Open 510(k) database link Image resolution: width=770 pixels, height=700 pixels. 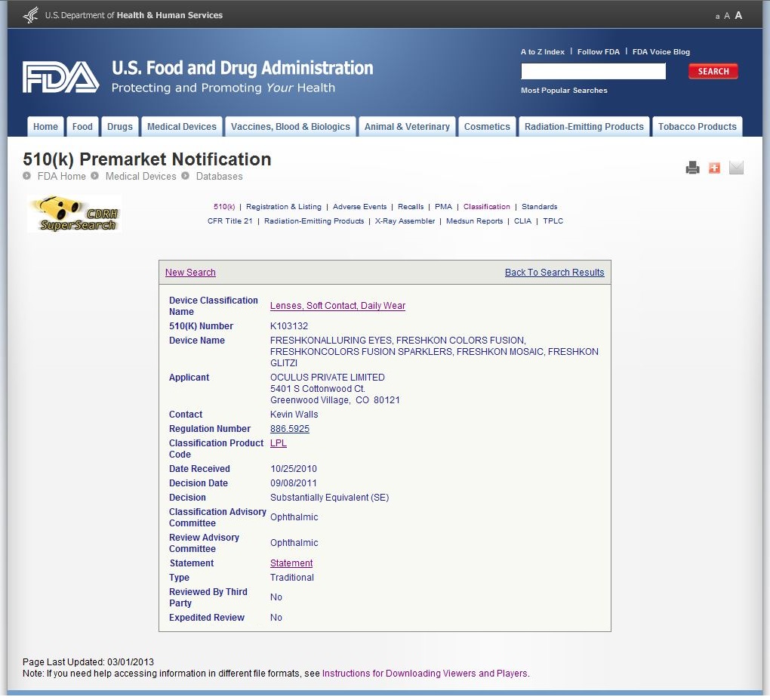pos(224,207)
